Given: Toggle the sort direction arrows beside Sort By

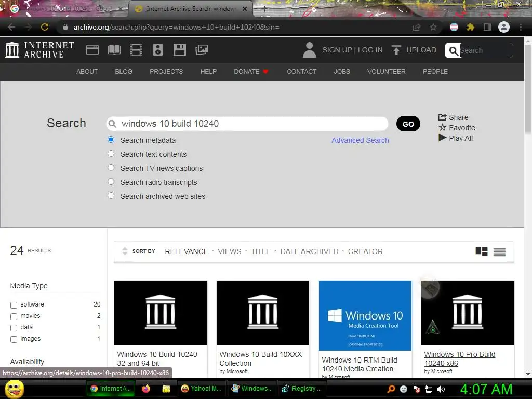Looking at the screenshot, I should pos(125,251).
